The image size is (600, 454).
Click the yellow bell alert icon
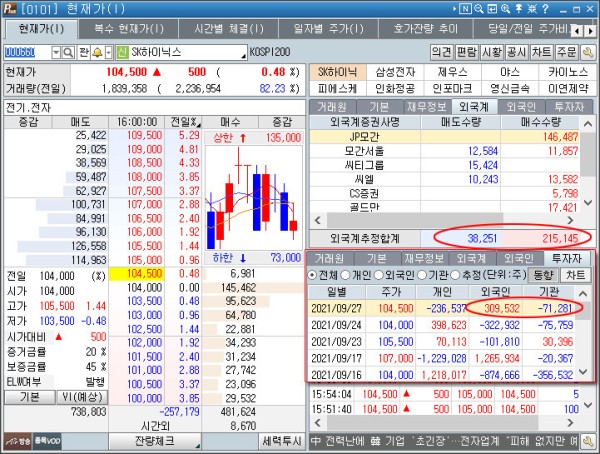pyautogui.click(x=97, y=52)
